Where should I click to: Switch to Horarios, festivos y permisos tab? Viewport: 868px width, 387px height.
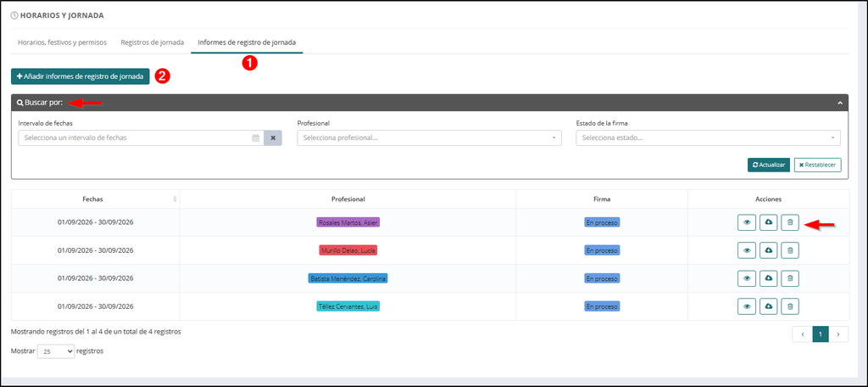62,42
